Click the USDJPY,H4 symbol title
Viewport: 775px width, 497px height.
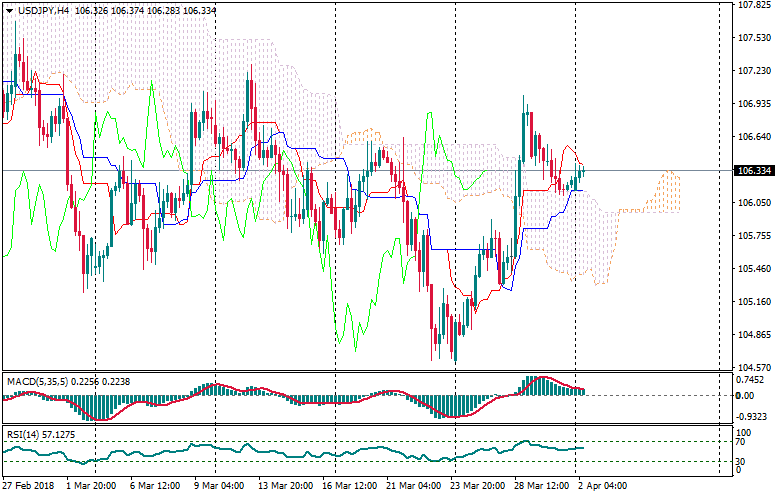point(41,9)
